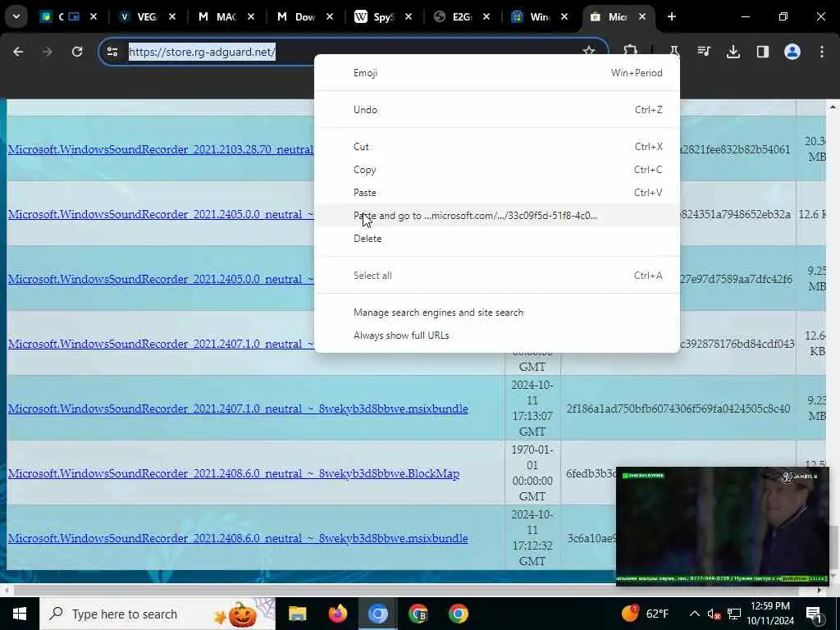
Task: Select Always show full URLs
Action: 497,336
